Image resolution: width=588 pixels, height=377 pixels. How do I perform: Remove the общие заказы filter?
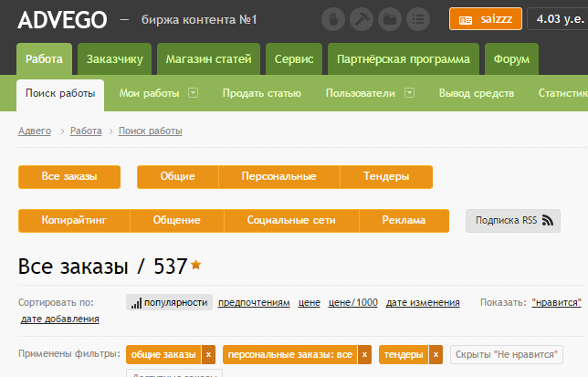pos(208,355)
